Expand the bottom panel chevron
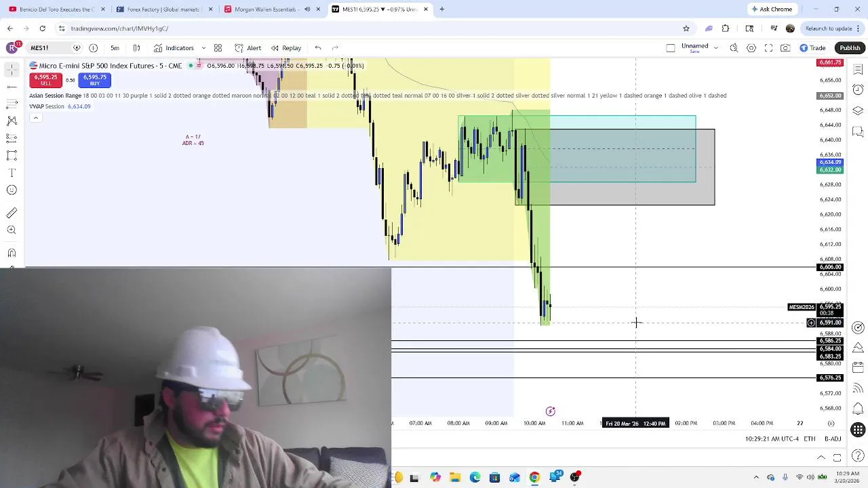Image resolution: width=868 pixels, height=488 pixels. coord(821,457)
